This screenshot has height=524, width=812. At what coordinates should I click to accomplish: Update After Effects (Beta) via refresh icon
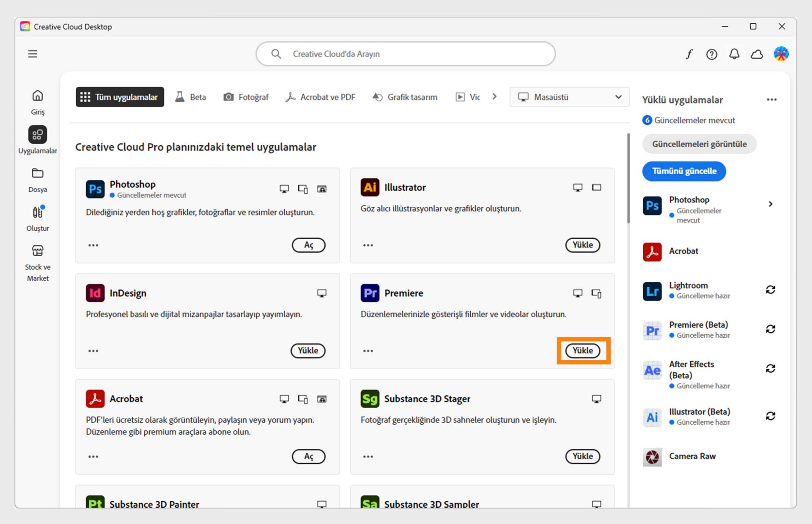[x=771, y=368]
